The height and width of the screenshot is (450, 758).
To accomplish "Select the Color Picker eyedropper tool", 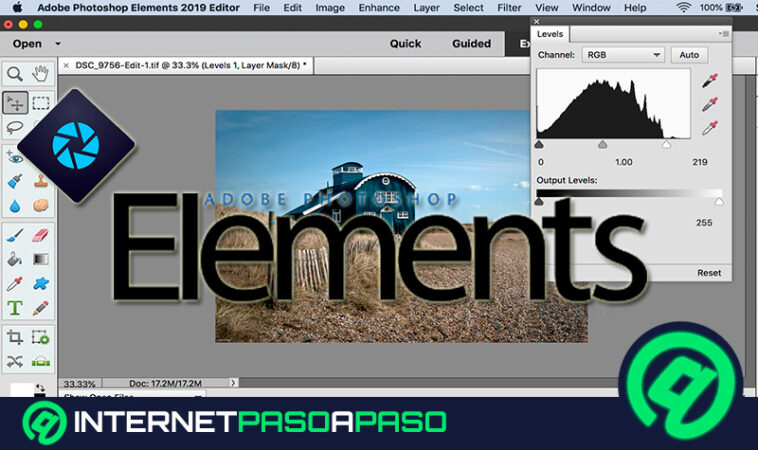I will [x=15, y=284].
